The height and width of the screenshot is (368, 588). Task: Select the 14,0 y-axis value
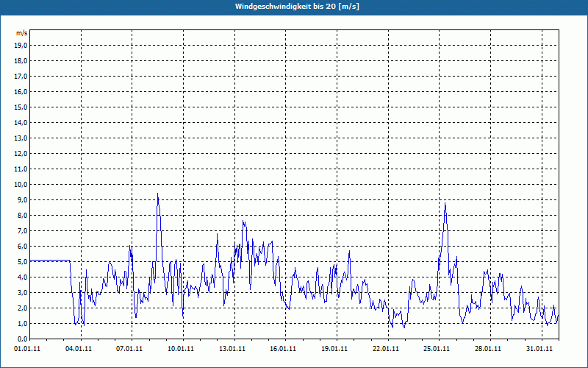(21, 122)
